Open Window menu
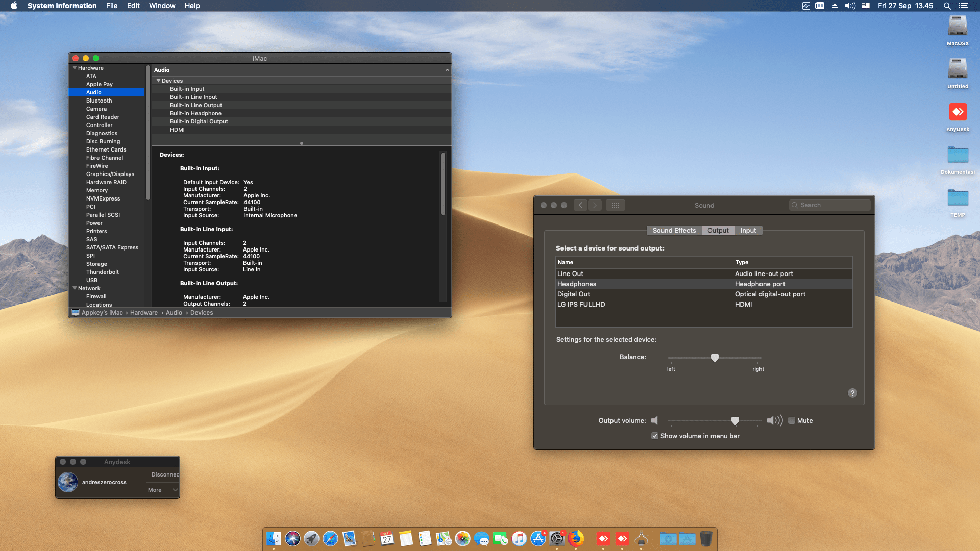Image resolution: width=980 pixels, height=551 pixels. click(x=162, y=6)
